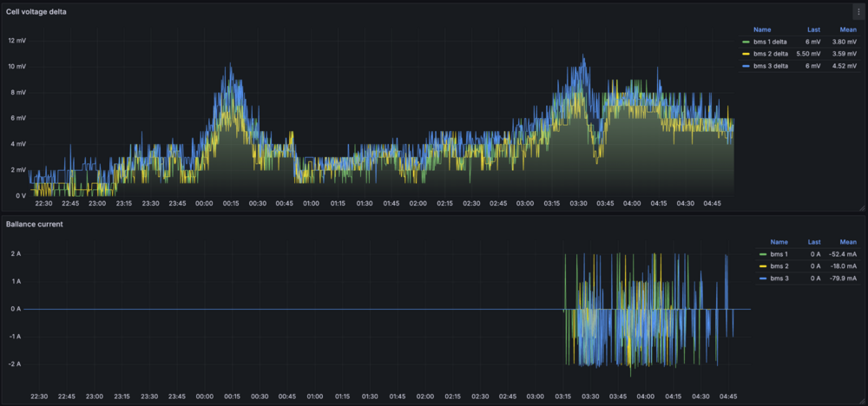Open yellow color swatch for bms 2 delta
868x406 pixels.
(746, 53)
